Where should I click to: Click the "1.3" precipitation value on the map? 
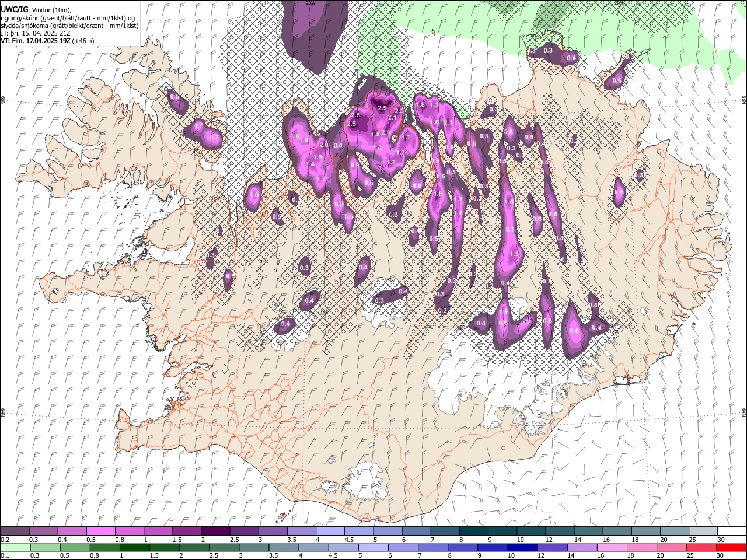(x=514, y=254)
